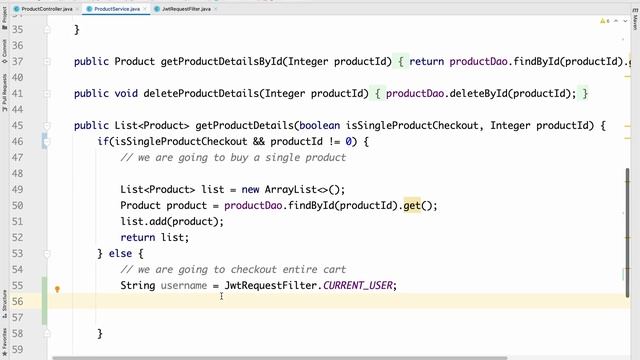Click the folded brace placeholder after getProductDetailsById
Image resolution: width=640 pixels, height=360 pixels.
tap(401, 62)
